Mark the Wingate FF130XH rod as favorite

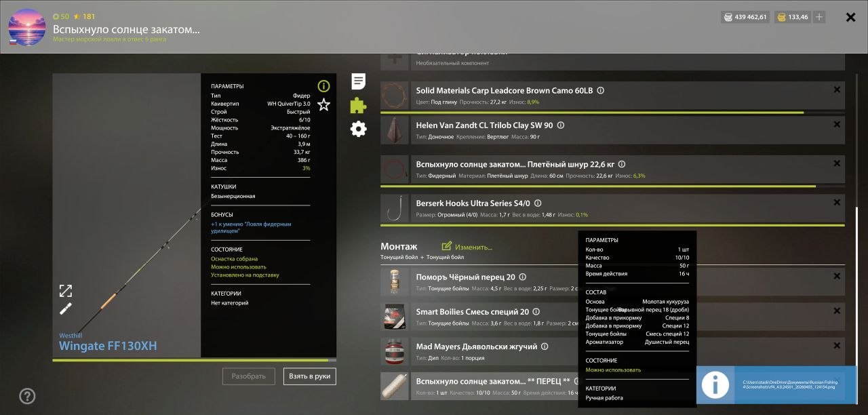(x=323, y=104)
